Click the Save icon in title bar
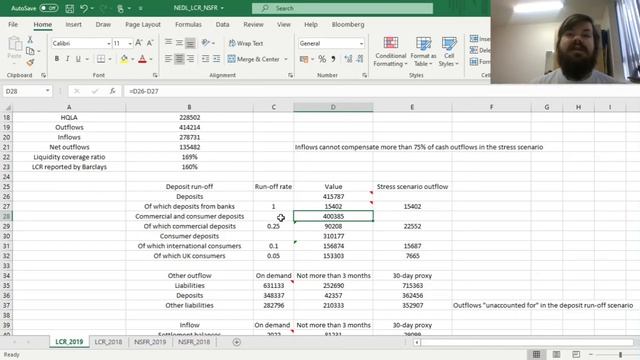The width and height of the screenshot is (640, 360). (x=70, y=8)
